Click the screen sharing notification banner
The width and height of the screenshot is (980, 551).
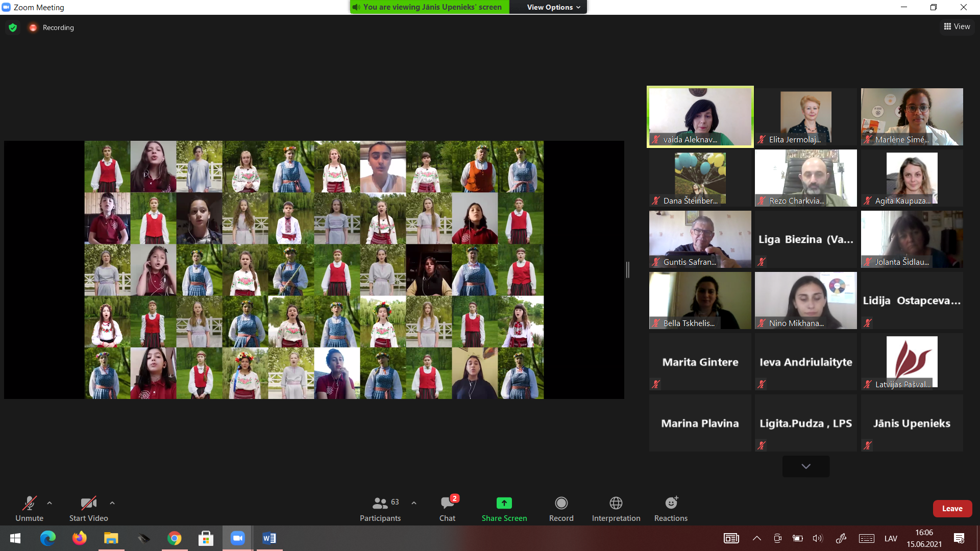[430, 7]
